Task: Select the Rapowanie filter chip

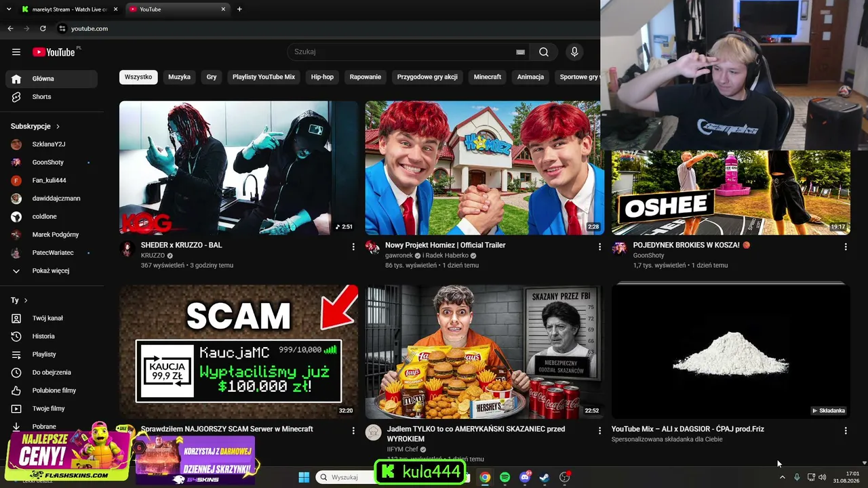Action: 366,77
